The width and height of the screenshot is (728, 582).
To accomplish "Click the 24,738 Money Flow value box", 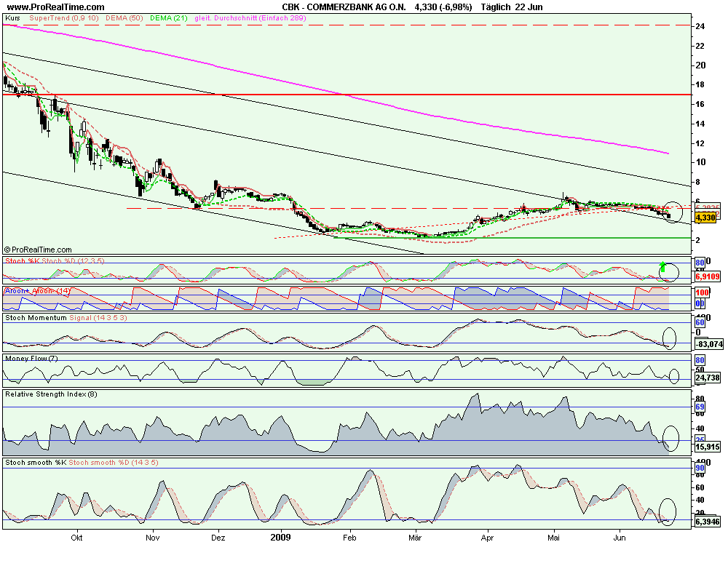I will [708, 378].
